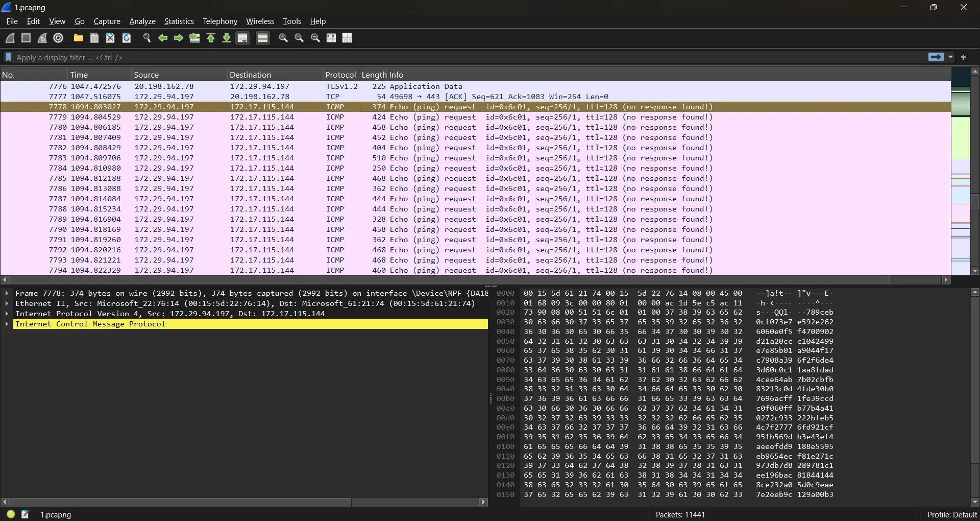Expand the Internet Control Message Protocol node

(7, 324)
